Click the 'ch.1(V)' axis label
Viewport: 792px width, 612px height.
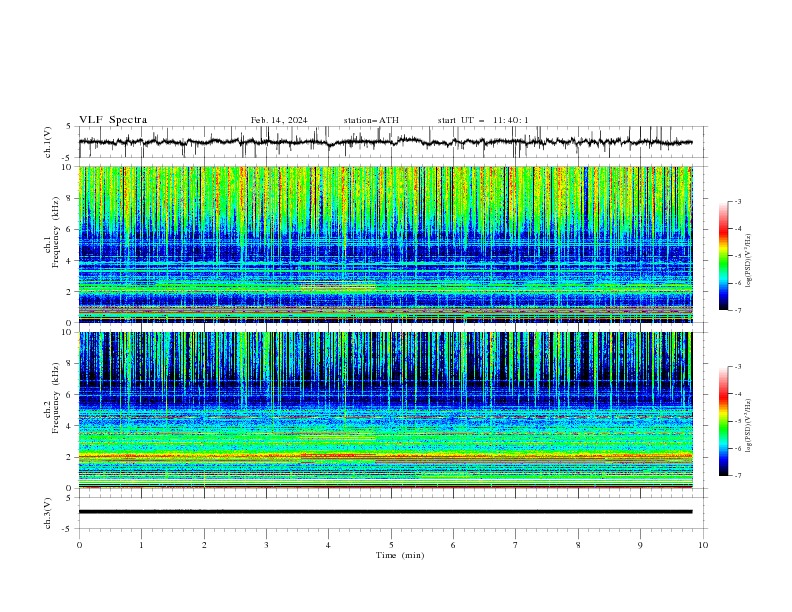[48, 142]
